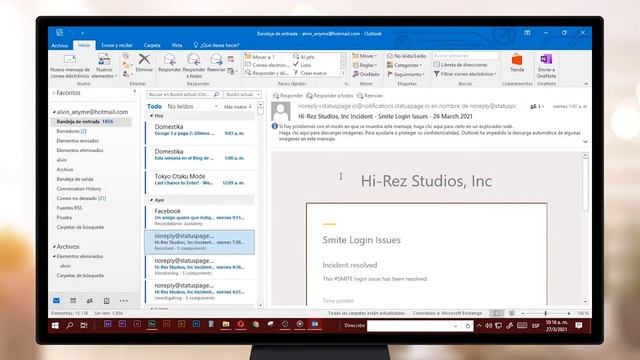Screen dimensions: 640x360
Task: Adjust the zoom slider in status bar
Action: pos(545,313)
